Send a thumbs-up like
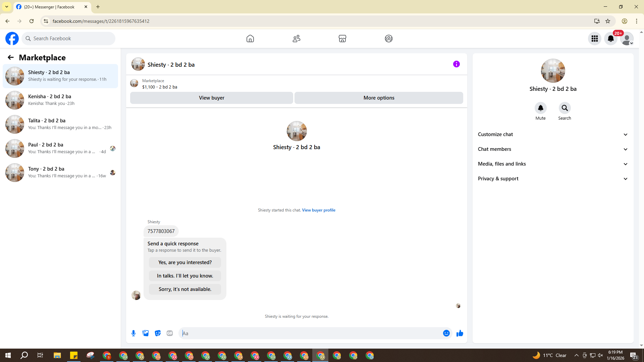Viewport: 644px width, 362px height. click(460, 333)
